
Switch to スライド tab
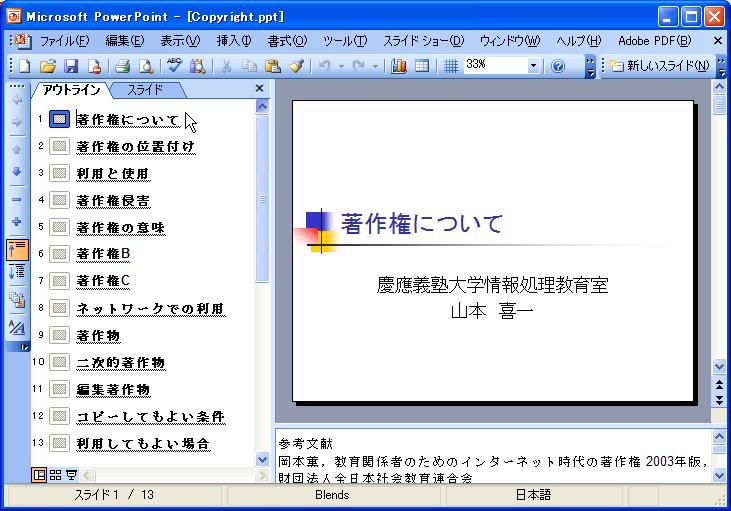[x=145, y=90]
